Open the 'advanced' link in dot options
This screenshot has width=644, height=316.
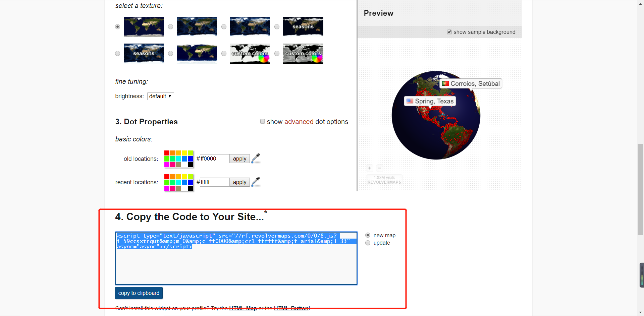(x=299, y=122)
